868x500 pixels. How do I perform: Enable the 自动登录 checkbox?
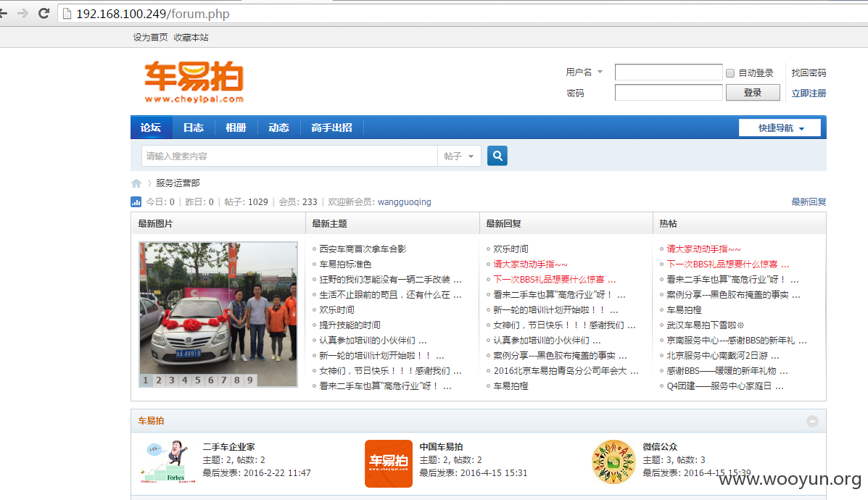pos(730,73)
